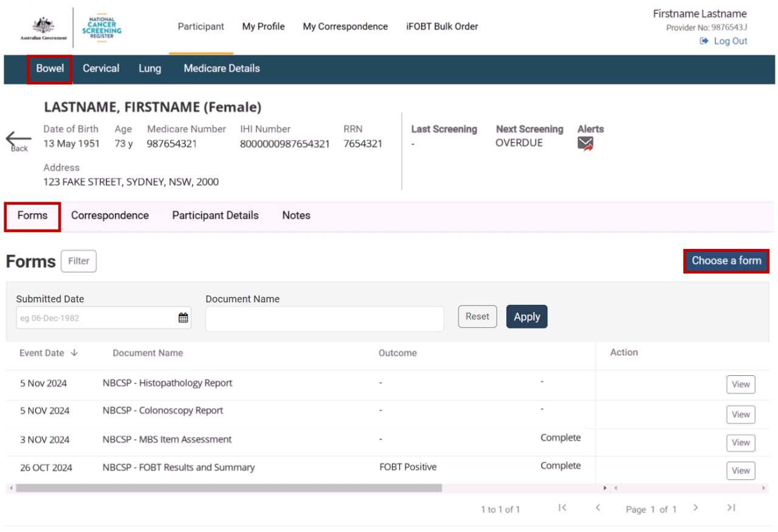Open My Correspondence menu item
The image size is (778, 532).
[x=345, y=27]
